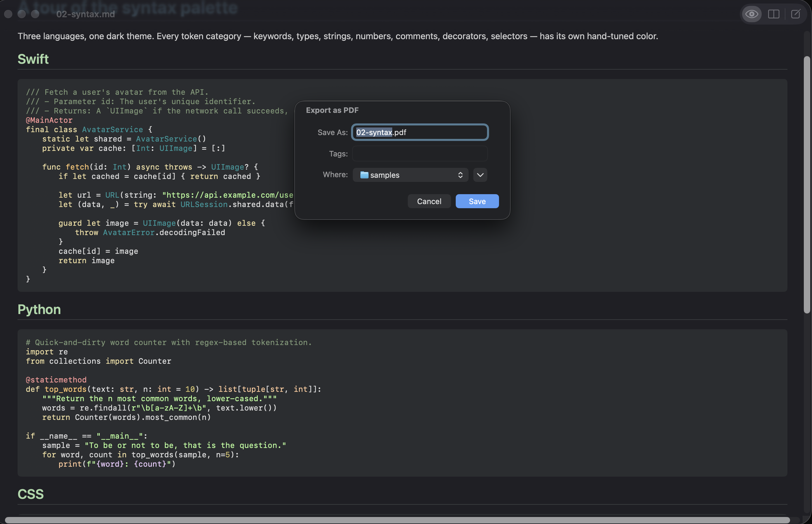This screenshot has width=812, height=524.
Task: Click the @staticmethod decorator text
Action: (x=56, y=380)
